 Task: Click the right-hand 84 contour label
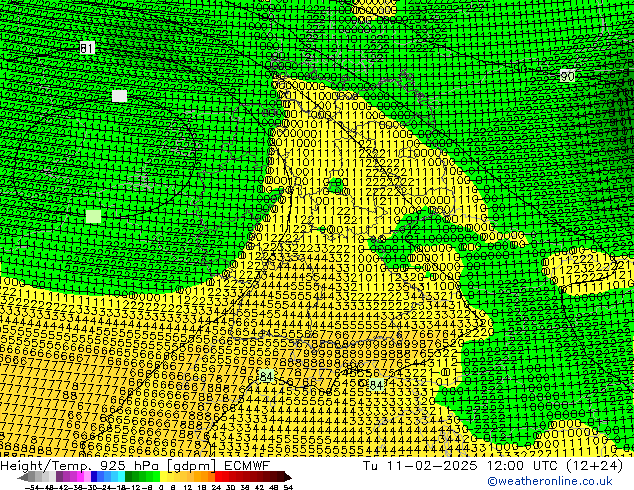376,385
